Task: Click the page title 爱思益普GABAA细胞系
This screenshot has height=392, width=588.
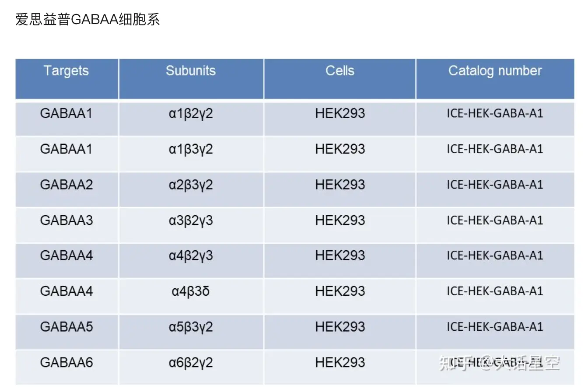Action: (88, 20)
